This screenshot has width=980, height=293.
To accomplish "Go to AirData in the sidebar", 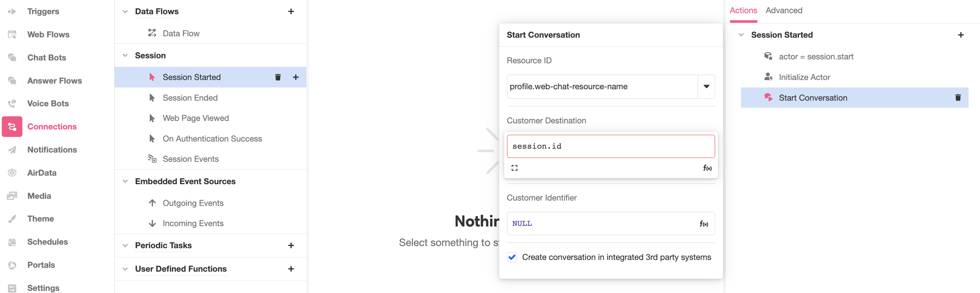I will (x=42, y=173).
